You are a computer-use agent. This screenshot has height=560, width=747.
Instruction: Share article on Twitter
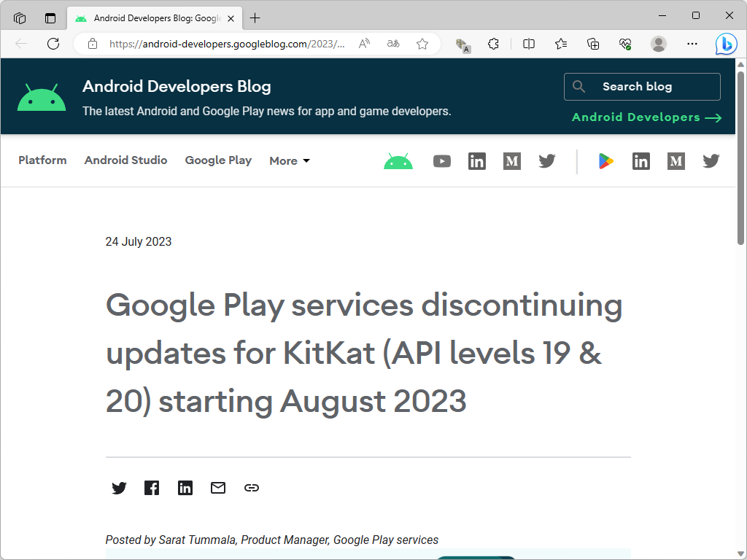point(119,488)
